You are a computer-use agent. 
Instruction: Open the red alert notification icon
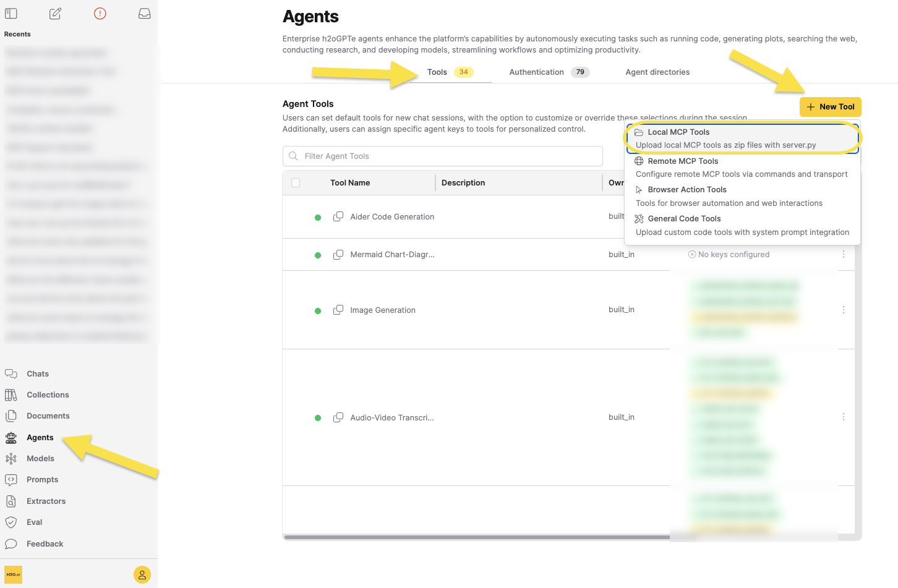tap(100, 14)
